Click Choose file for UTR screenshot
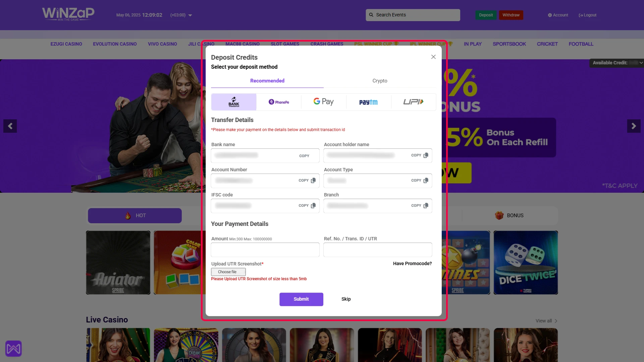Screen dimensions: 644x362 [228, 272]
